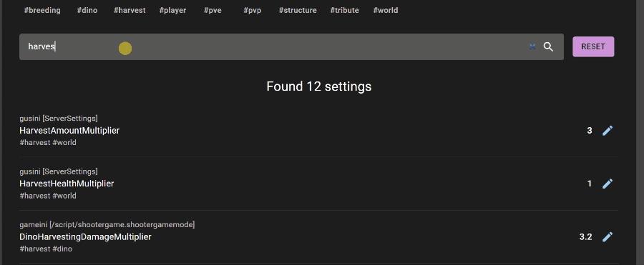Select the #player tag filter
The width and height of the screenshot is (644, 265).
tap(172, 10)
